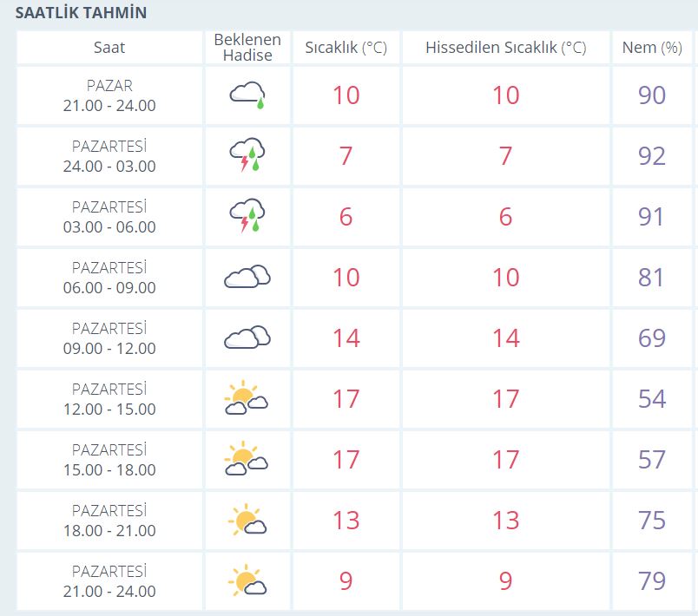
Task: Click the SAATLİK TAHMİN heading
Action: tap(81, 12)
